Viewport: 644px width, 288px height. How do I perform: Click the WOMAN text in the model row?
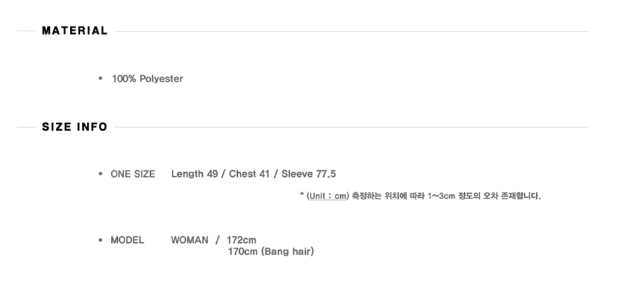[189, 240]
